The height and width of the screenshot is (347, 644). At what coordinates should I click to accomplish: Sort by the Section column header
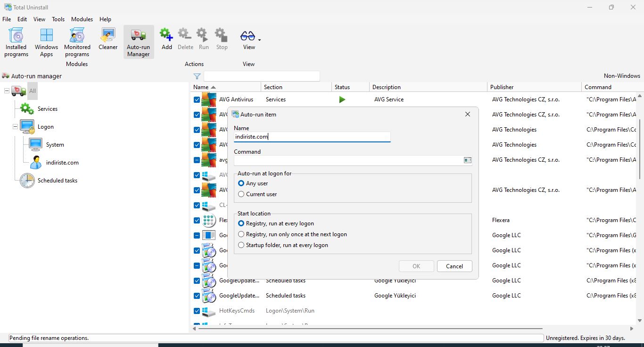(297, 87)
